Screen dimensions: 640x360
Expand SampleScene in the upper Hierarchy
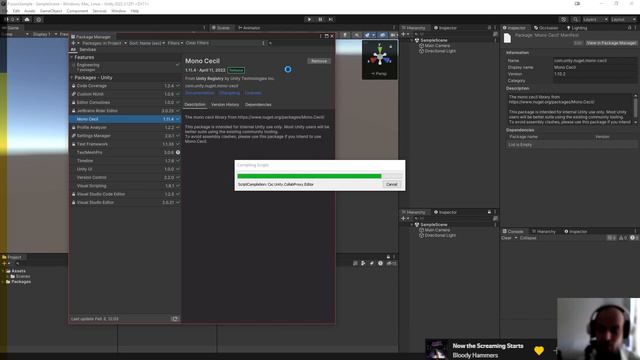[412, 40]
